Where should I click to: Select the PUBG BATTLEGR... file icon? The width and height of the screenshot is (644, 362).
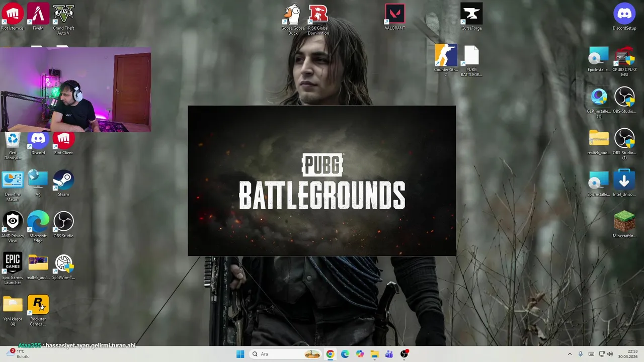pyautogui.click(x=471, y=61)
